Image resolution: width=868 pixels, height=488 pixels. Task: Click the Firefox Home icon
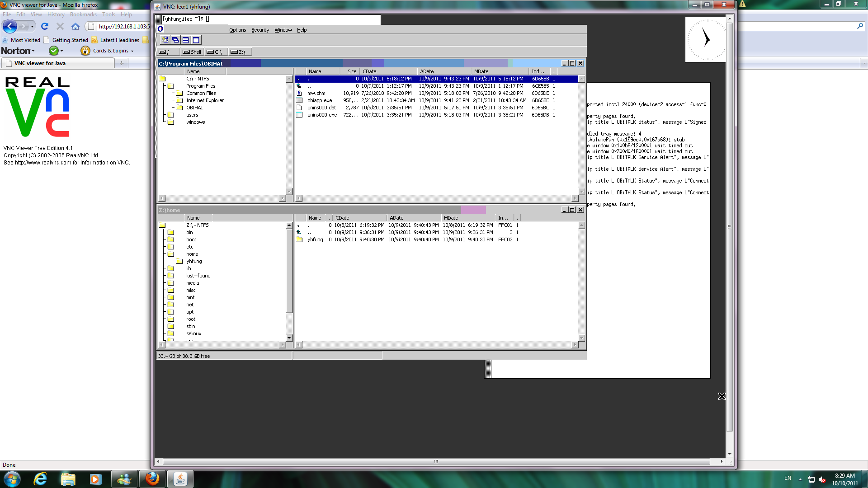pyautogui.click(x=75, y=27)
